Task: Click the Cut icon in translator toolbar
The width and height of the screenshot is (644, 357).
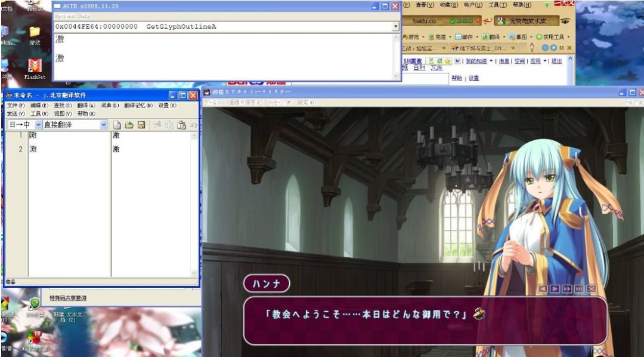Action: pyautogui.click(x=156, y=125)
